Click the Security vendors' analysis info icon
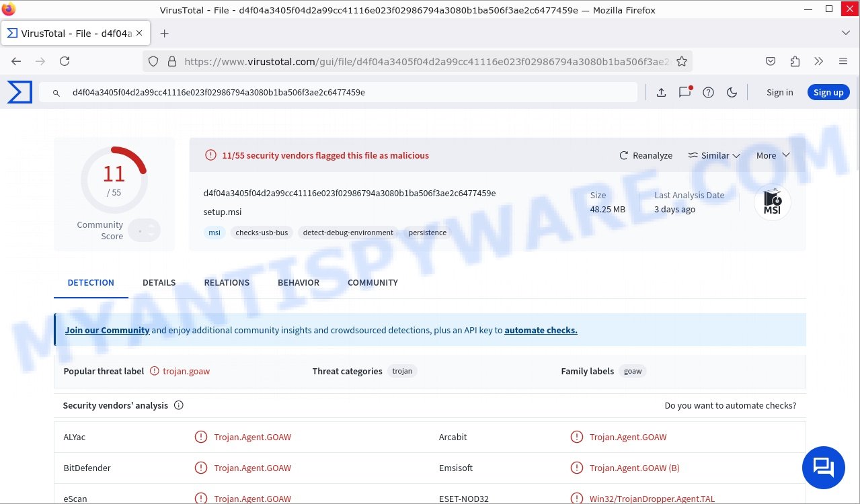Viewport: 860px width, 504px height. pos(179,405)
